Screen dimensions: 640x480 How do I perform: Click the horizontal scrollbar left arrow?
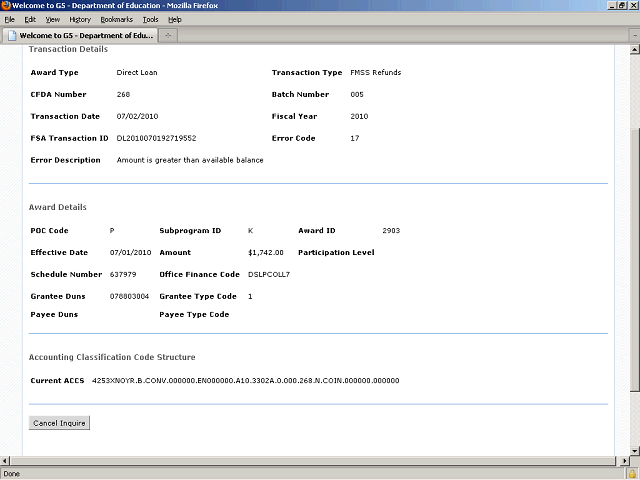[x=6, y=461]
